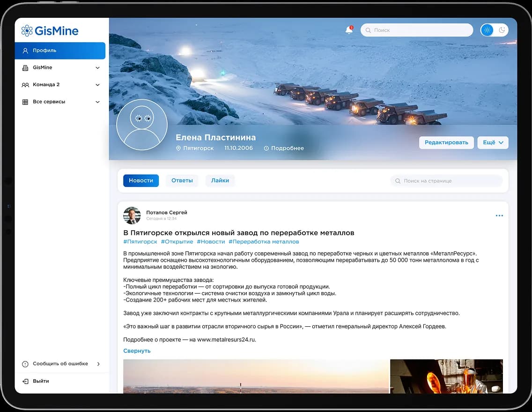Screen dimensions: 532x412
Task: Switch to the Лайки tab
Action: (x=220, y=181)
